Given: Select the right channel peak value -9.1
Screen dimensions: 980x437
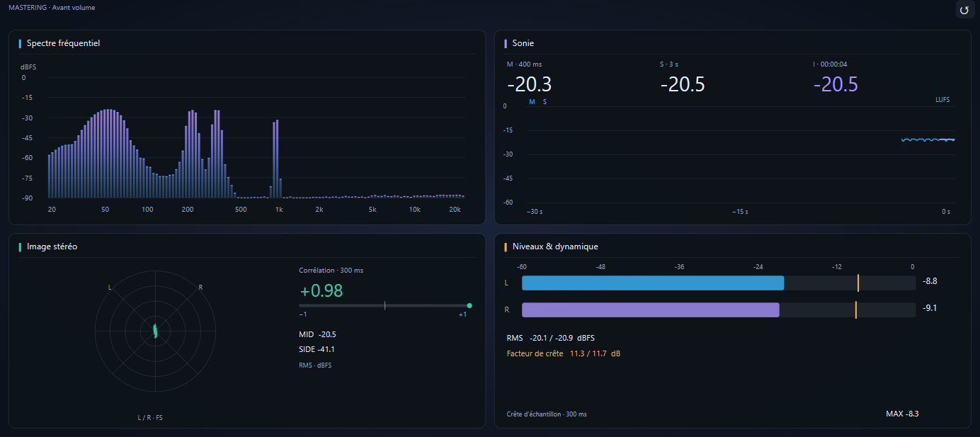Looking at the screenshot, I should tap(930, 308).
